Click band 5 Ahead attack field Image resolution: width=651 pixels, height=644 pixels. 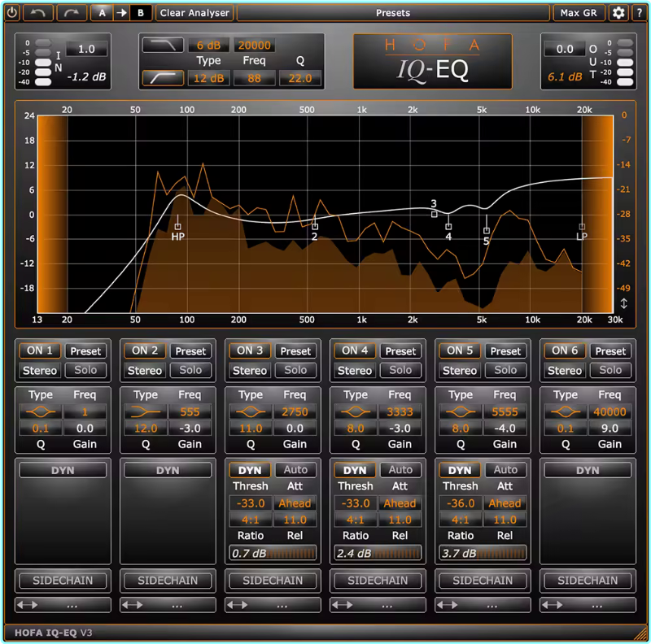point(505,503)
